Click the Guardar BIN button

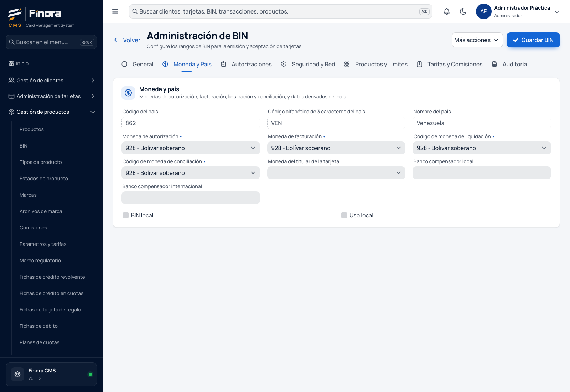[x=533, y=40]
